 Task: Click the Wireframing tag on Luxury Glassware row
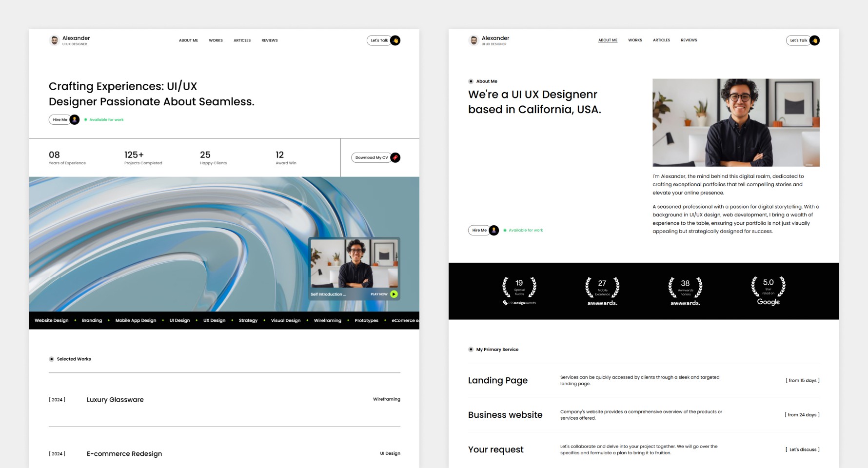click(x=387, y=399)
